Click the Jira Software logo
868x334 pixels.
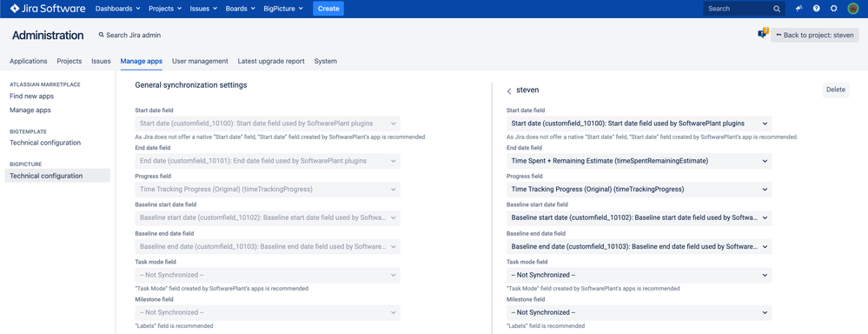tap(48, 9)
